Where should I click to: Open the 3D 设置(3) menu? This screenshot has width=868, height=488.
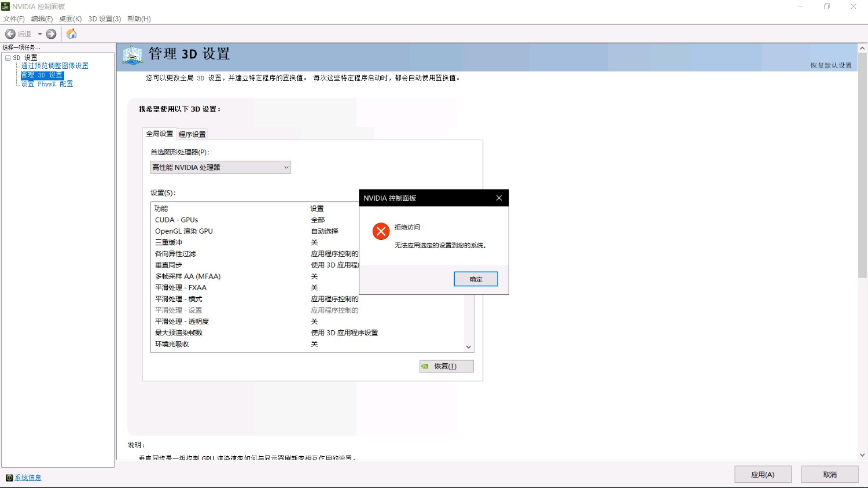click(105, 19)
